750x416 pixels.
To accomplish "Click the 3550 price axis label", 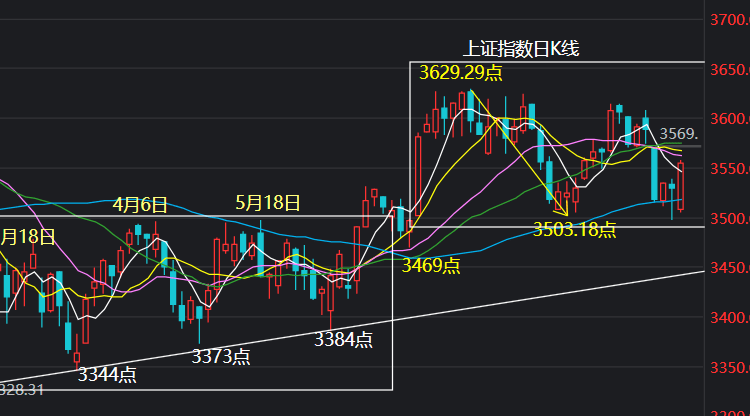I will coord(730,169).
